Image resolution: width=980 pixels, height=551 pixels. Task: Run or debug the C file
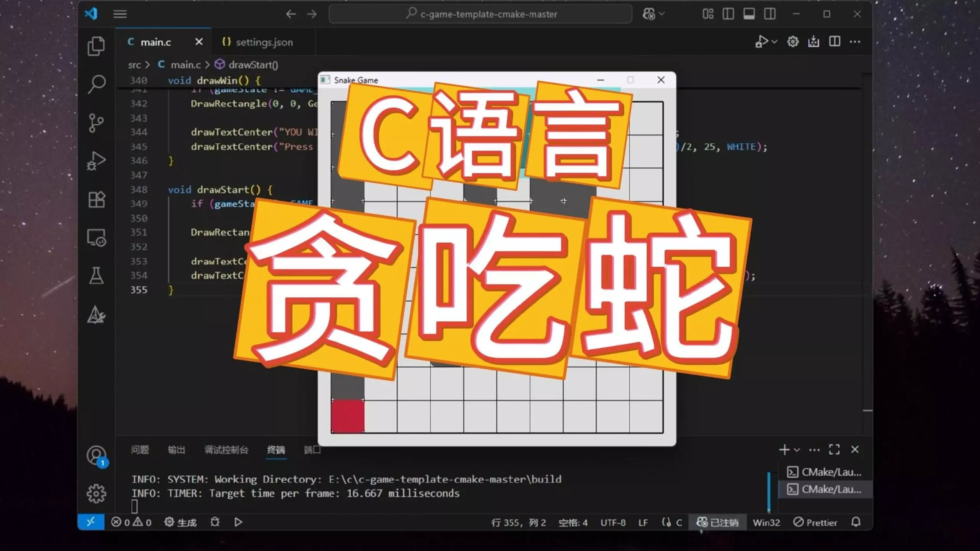pos(761,41)
